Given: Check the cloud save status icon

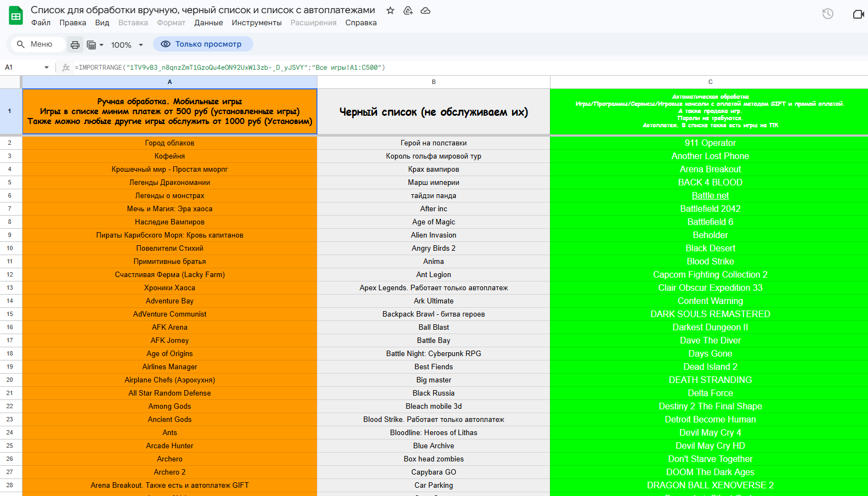Looking at the screenshot, I should point(426,10).
